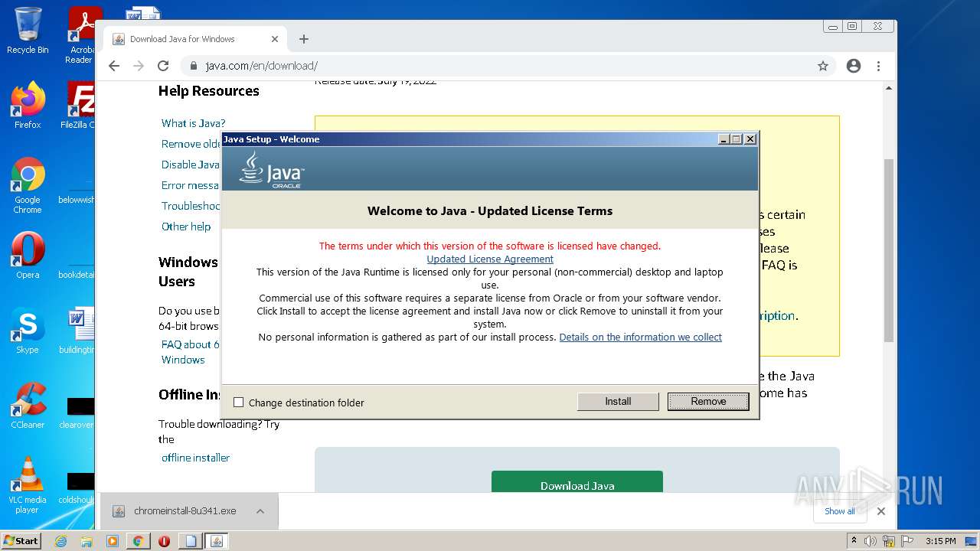The image size is (980, 551).
Task: Click Show all downloads
Action: 839,511
